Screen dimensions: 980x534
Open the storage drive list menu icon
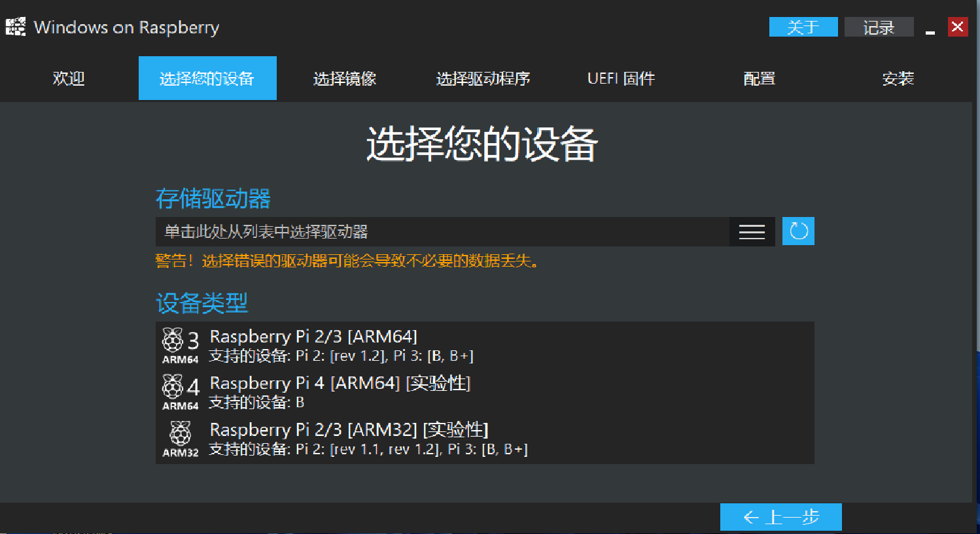tap(752, 232)
